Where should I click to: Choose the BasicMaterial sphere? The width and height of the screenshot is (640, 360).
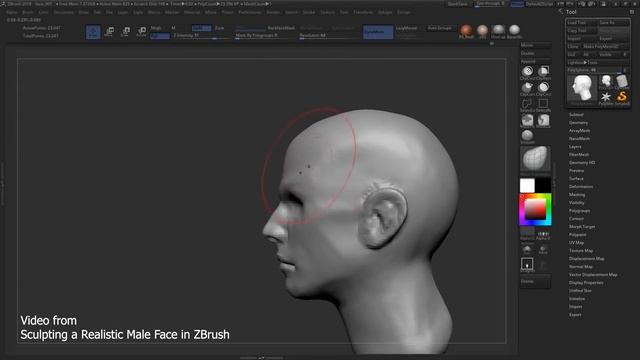click(x=514, y=30)
